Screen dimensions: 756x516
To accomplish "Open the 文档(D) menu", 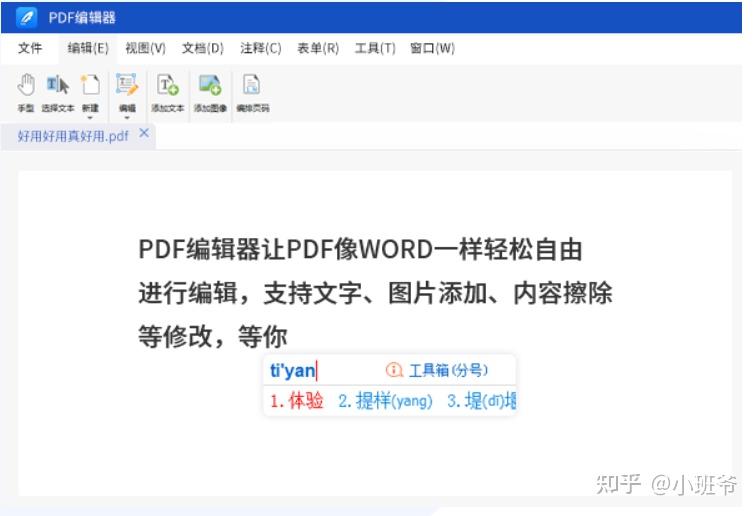I will [203, 48].
